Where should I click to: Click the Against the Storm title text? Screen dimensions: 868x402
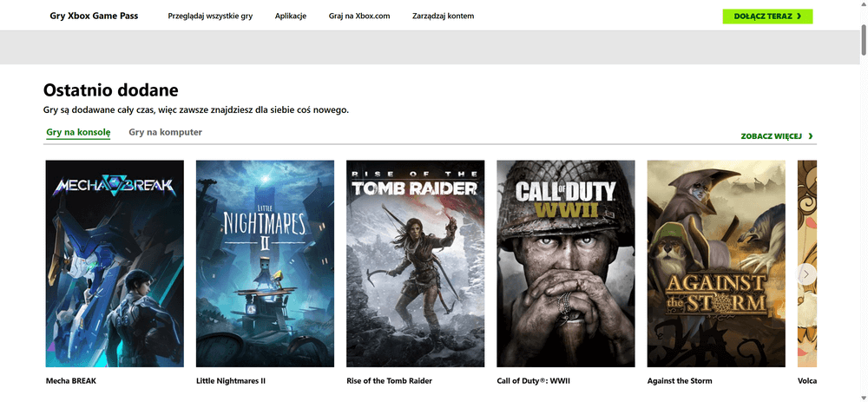(680, 381)
